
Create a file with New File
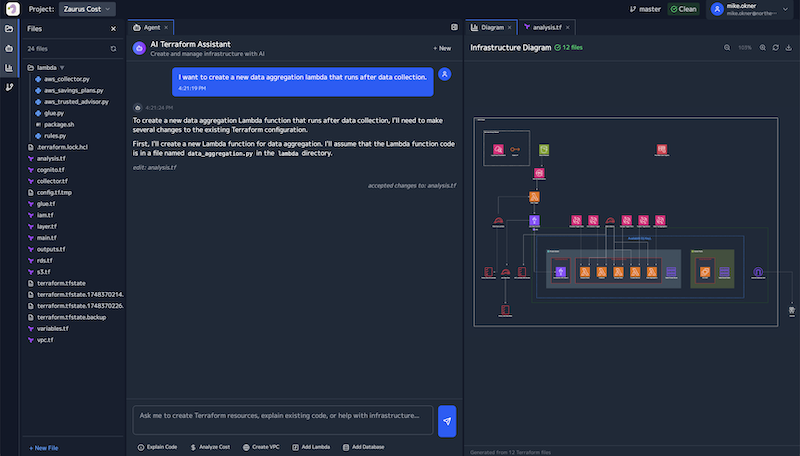pos(43,448)
